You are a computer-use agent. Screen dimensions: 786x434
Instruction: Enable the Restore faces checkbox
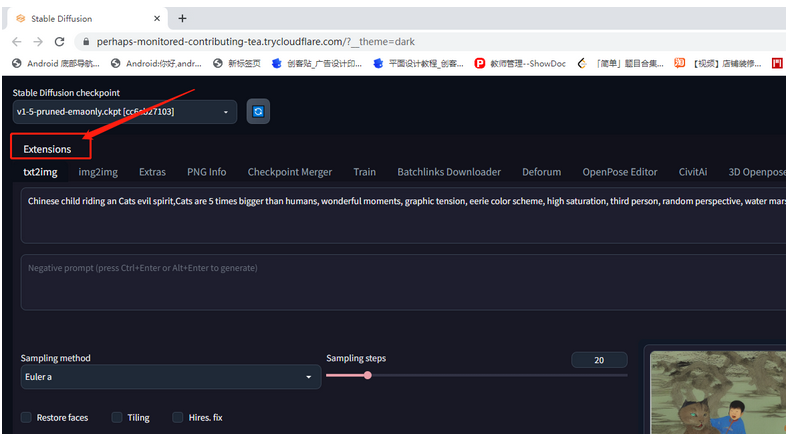click(x=26, y=417)
